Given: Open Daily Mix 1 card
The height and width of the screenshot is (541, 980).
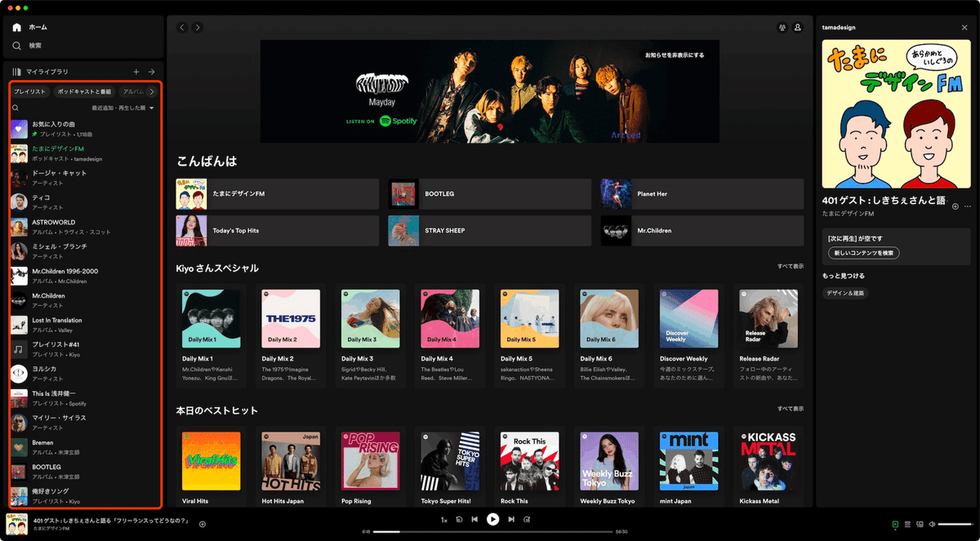Looking at the screenshot, I should [211, 334].
